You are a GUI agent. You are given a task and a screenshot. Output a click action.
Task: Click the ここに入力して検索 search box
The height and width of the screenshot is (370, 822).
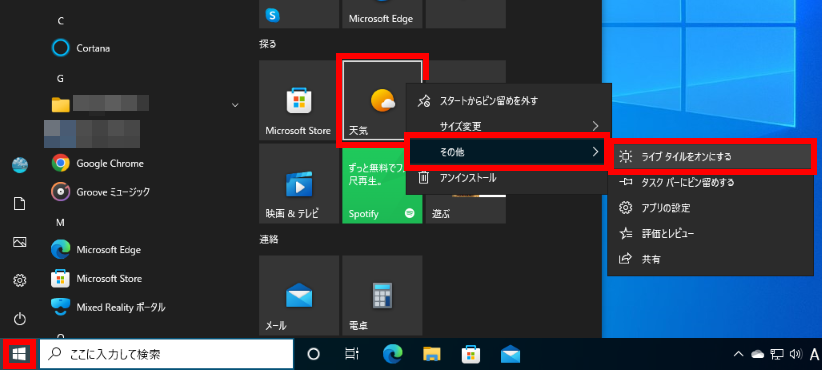pos(167,355)
